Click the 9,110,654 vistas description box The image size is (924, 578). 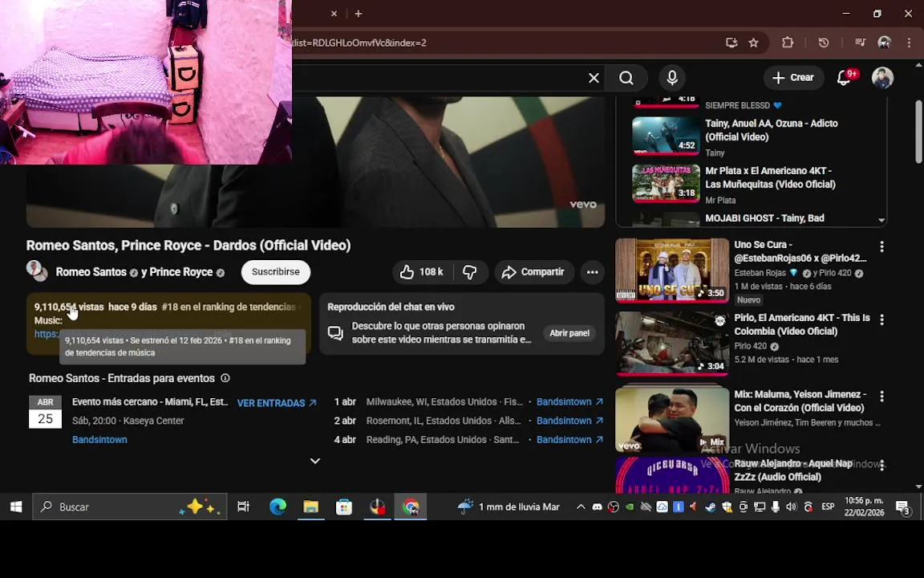[x=168, y=324]
